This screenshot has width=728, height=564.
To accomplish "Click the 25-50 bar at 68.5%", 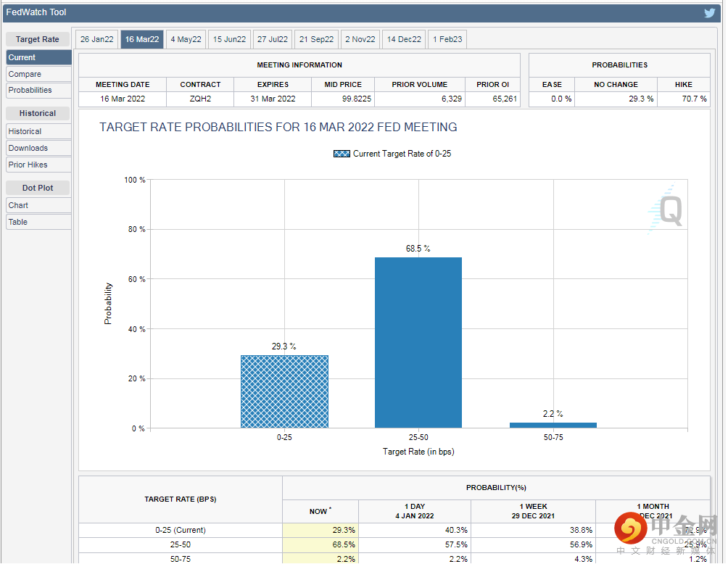I will [x=418, y=342].
